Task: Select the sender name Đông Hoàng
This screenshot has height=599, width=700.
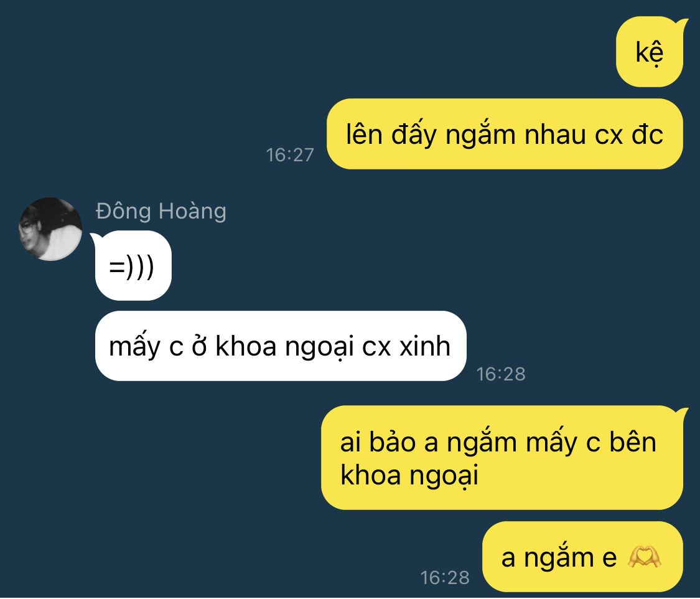Action: tap(161, 211)
